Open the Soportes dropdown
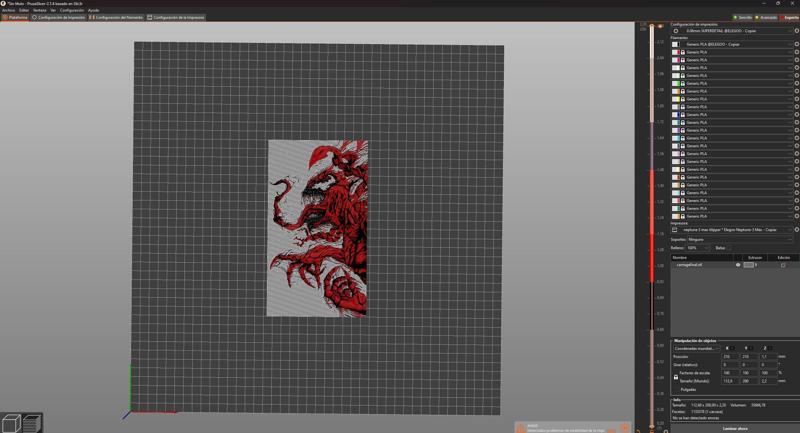The image size is (800, 433). coord(740,239)
